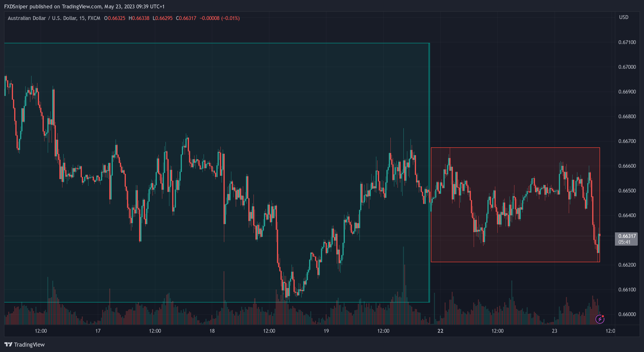
Task: Click the current price label 0.66317
Action: click(627, 236)
